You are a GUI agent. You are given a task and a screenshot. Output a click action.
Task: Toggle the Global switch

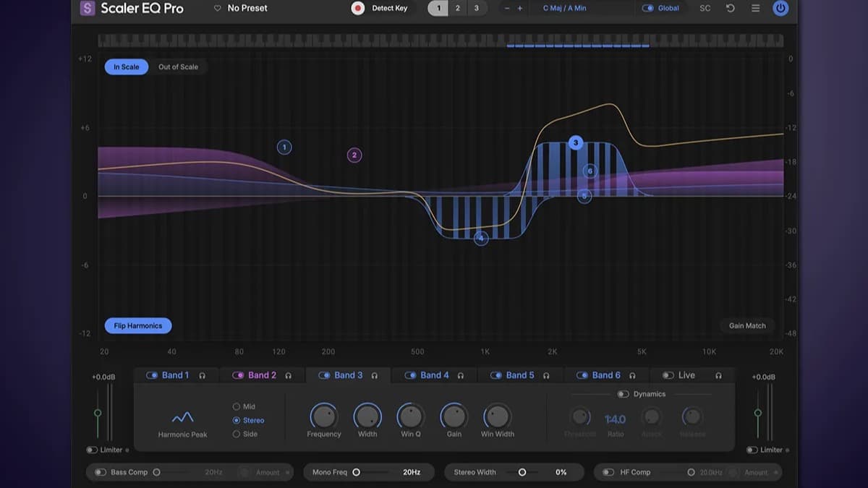(648, 8)
